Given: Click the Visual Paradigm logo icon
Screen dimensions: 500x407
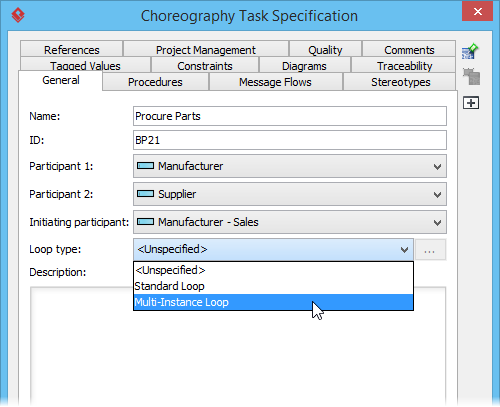Looking at the screenshot, I should click(x=18, y=15).
